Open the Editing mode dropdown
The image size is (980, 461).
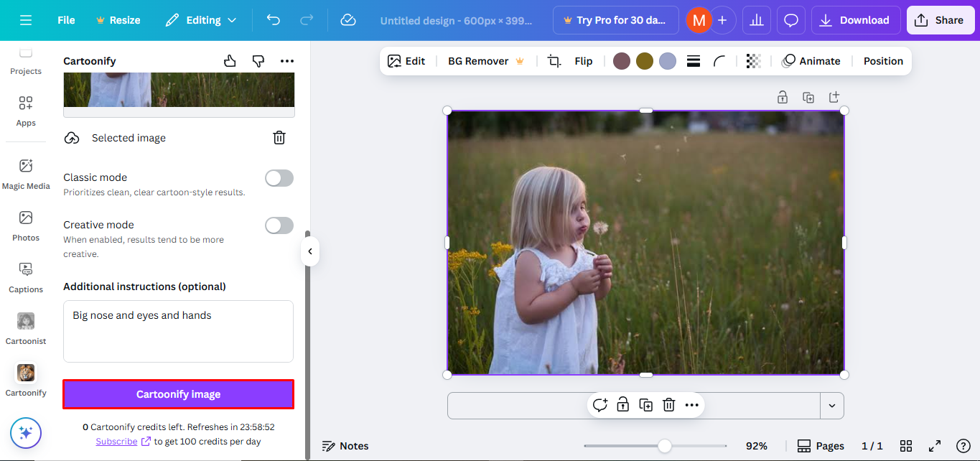(201, 20)
